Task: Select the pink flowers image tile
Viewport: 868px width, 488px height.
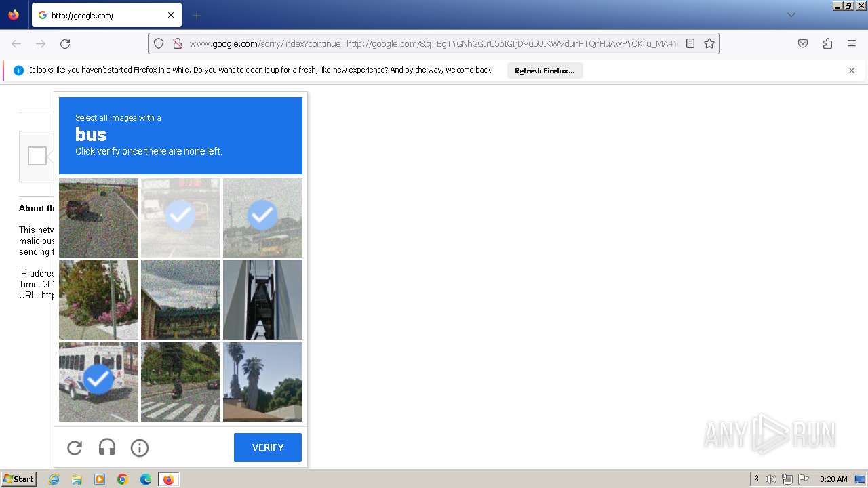Action: 98,300
